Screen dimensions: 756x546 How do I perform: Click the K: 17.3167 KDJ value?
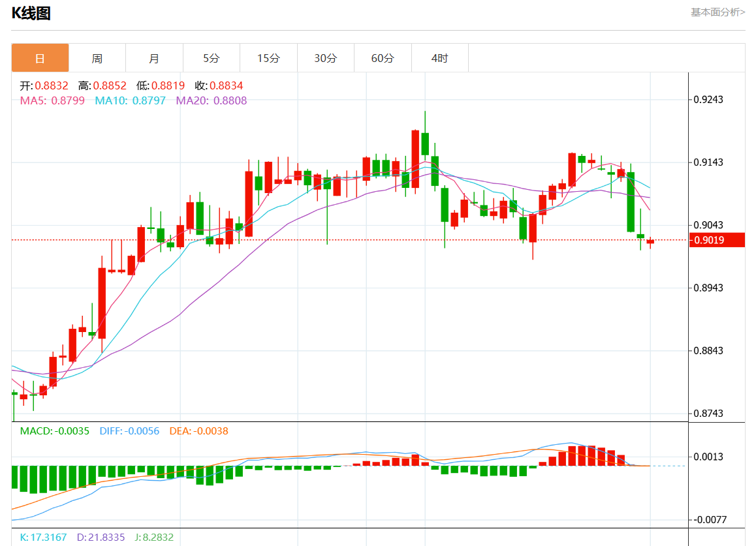tap(43, 537)
